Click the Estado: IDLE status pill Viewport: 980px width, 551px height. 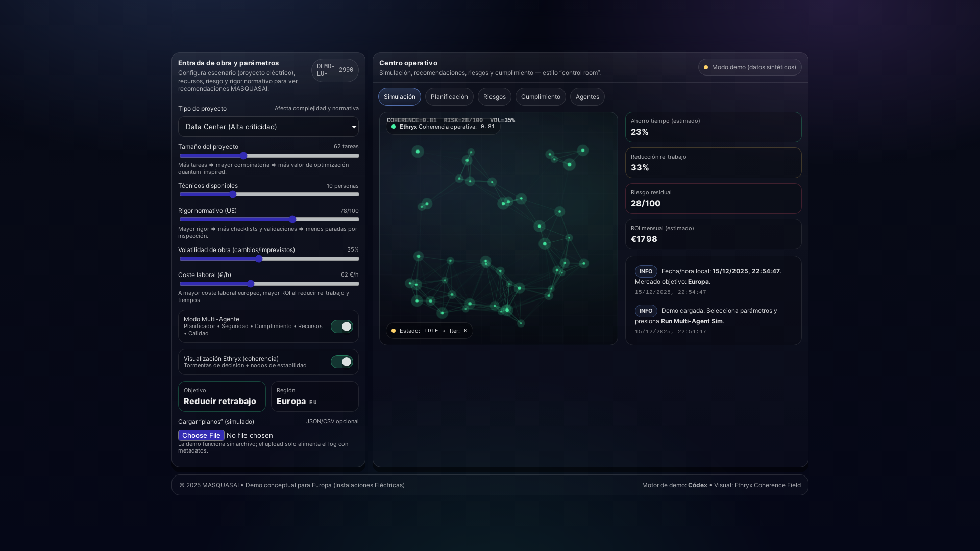point(429,331)
